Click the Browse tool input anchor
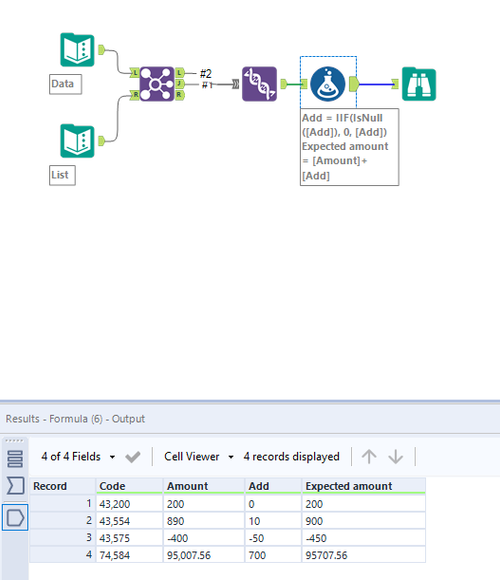Screen dimensions: 500x580 click(395, 84)
